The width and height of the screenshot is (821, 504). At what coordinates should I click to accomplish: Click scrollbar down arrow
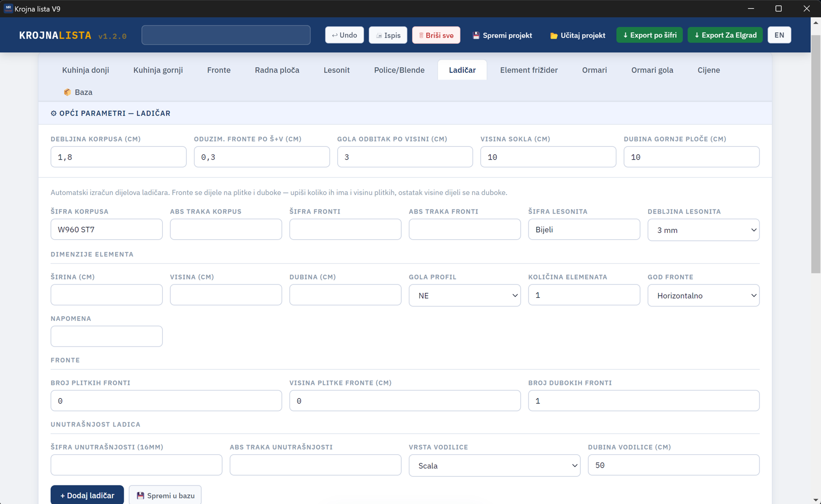coord(816,499)
